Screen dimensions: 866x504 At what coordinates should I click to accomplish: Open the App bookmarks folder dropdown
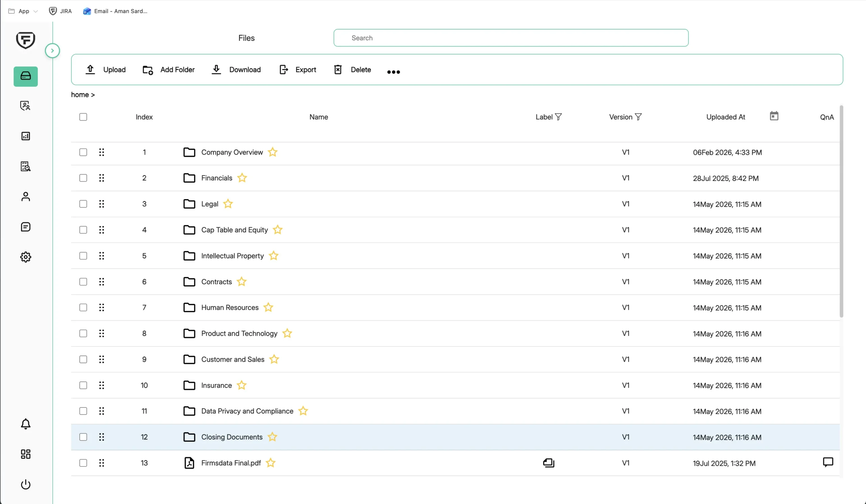click(23, 11)
